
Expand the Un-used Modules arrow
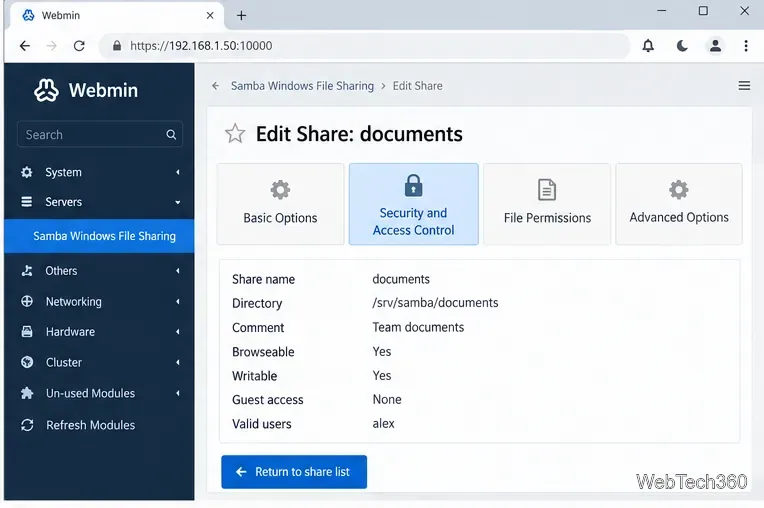[x=178, y=393]
